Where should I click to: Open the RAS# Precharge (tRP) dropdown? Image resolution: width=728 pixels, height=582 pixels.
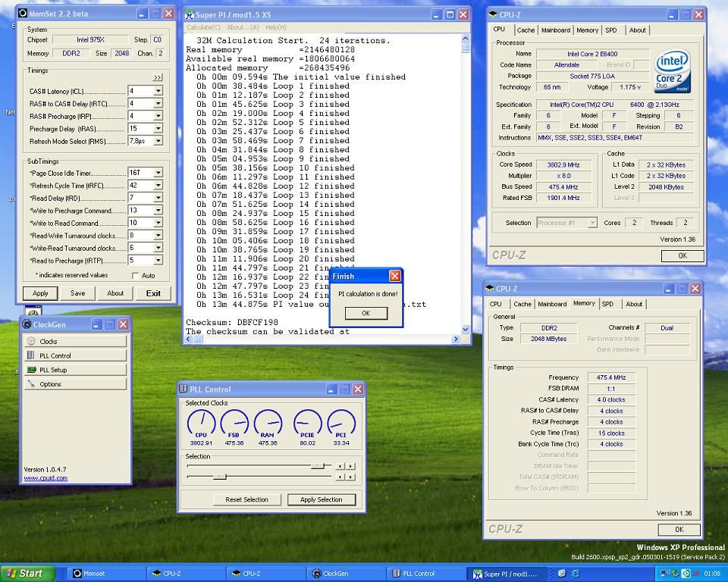pos(158,116)
